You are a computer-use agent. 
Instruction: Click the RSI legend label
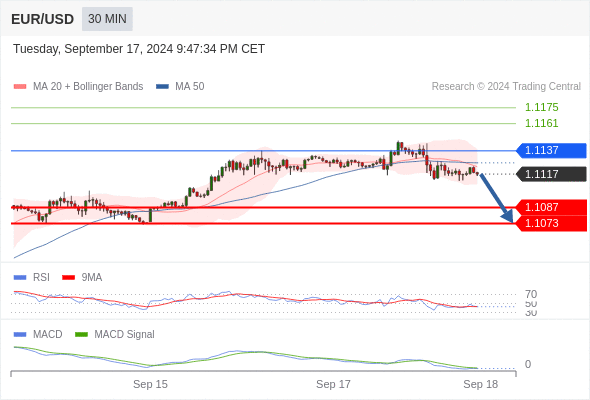pos(41,278)
